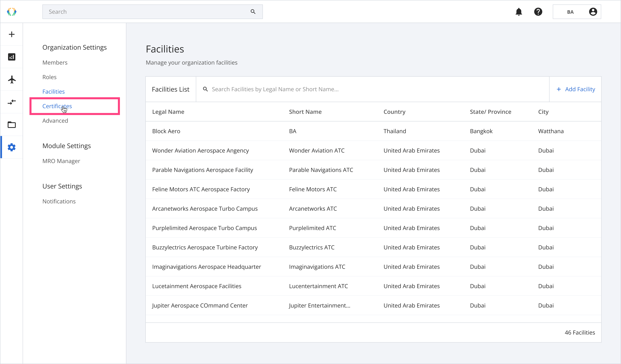Viewport: 621px width, 364px height.
Task: Click the magnifier icon in the facilities search field
Action: pos(205,89)
